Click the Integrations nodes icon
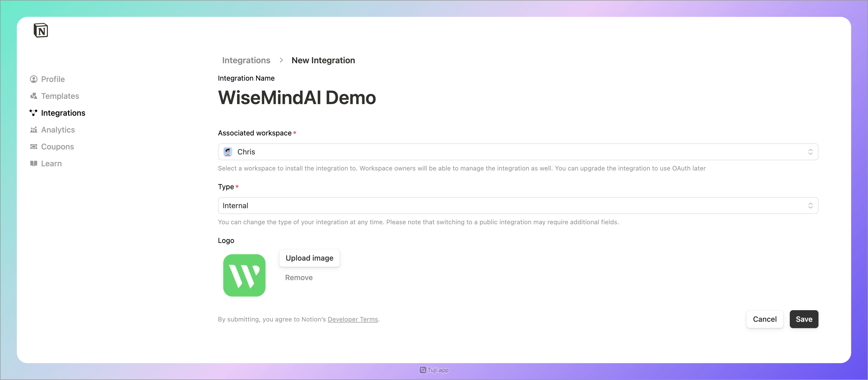Image resolution: width=868 pixels, height=380 pixels. point(33,113)
